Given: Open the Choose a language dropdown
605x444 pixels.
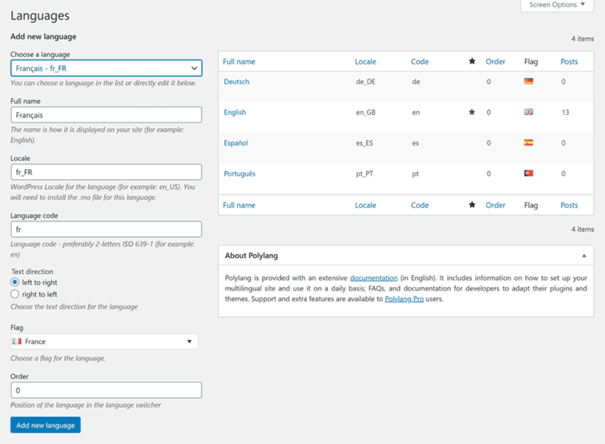Looking at the screenshot, I should pyautogui.click(x=106, y=68).
